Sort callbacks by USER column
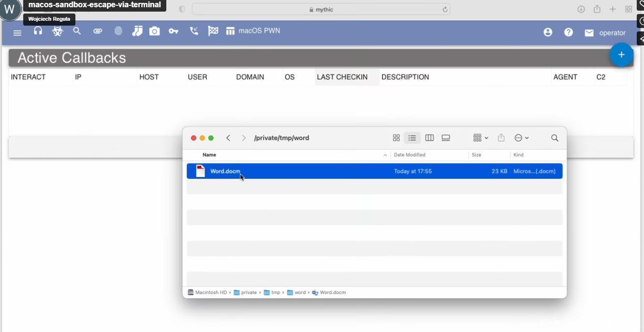 click(x=197, y=77)
